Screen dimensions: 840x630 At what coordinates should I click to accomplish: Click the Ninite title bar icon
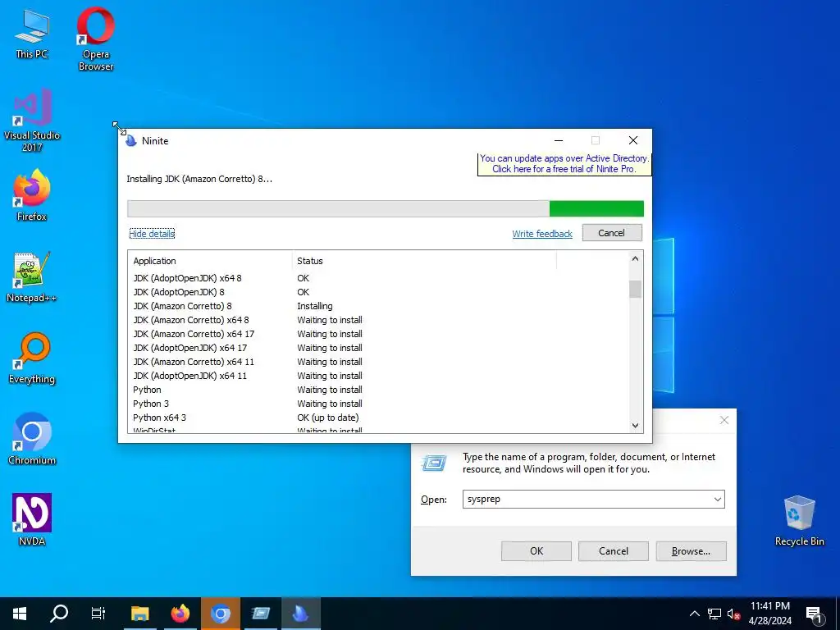click(131, 141)
